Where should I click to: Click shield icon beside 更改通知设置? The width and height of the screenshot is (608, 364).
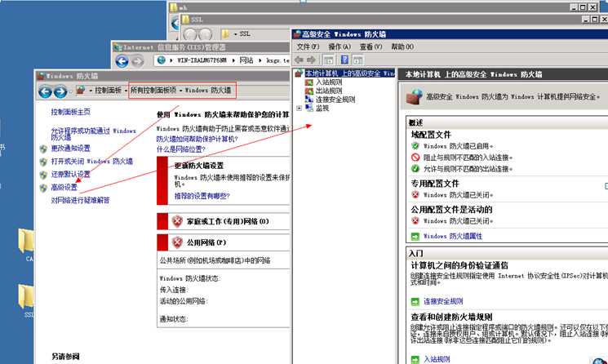(x=43, y=149)
